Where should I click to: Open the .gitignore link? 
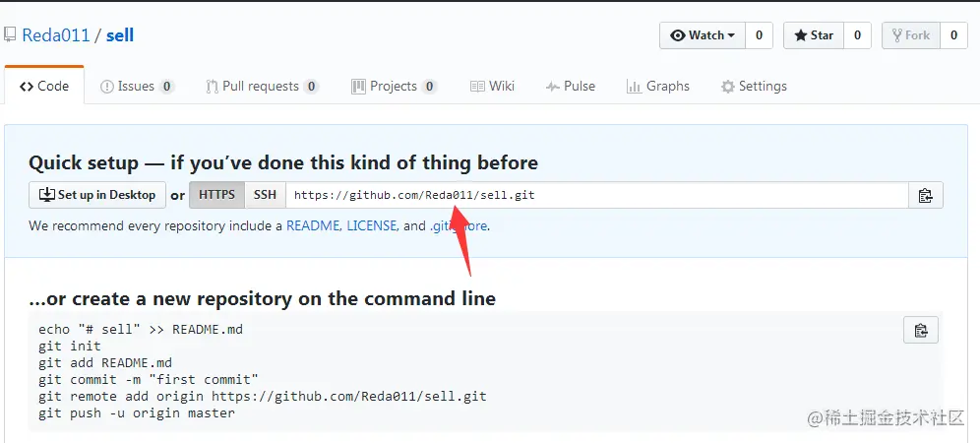[459, 225]
